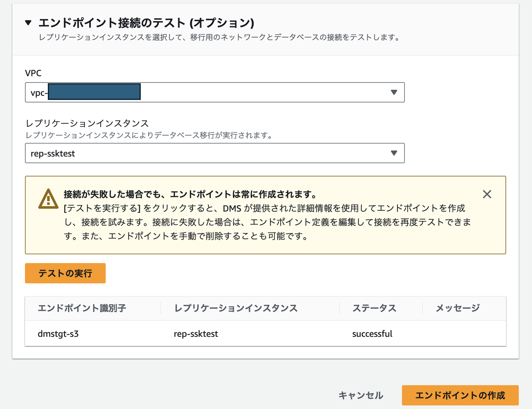Open the レプリケーションインスタンス dropdown arrow

[394, 153]
